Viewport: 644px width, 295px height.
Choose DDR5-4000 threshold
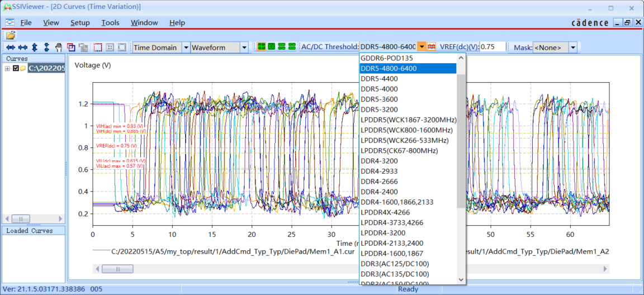tap(408, 89)
